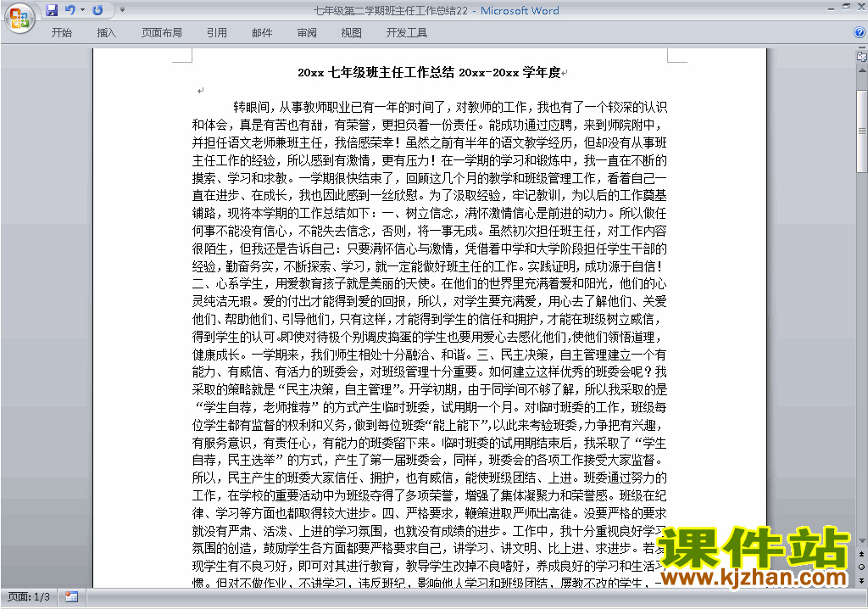Click the vertical scrollbar up arrow
Image resolution: width=868 pixels, height=609 pixels.
[x=861, y=70]
